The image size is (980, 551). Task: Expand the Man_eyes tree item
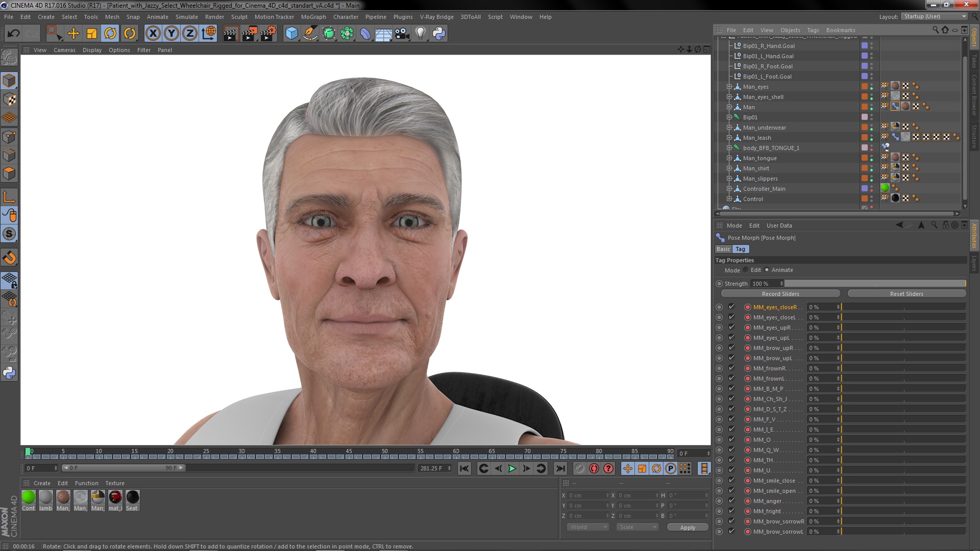[x=729, y=87]
